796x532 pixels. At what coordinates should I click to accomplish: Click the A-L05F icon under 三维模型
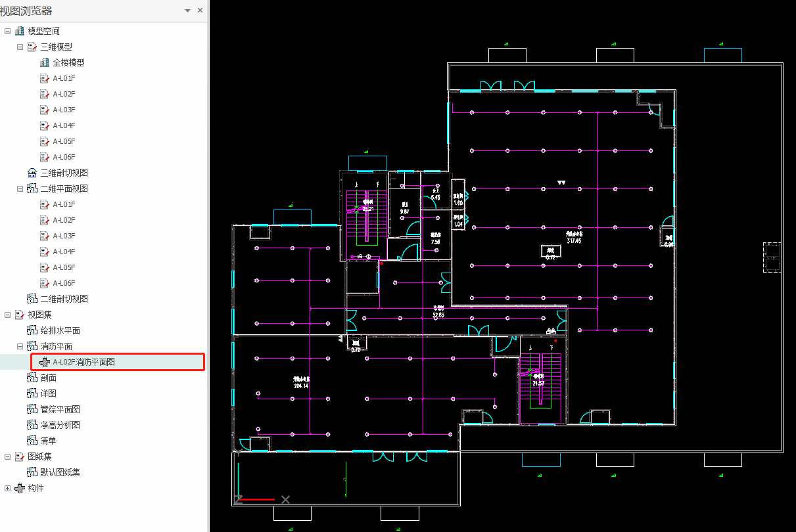pos(45,141)
